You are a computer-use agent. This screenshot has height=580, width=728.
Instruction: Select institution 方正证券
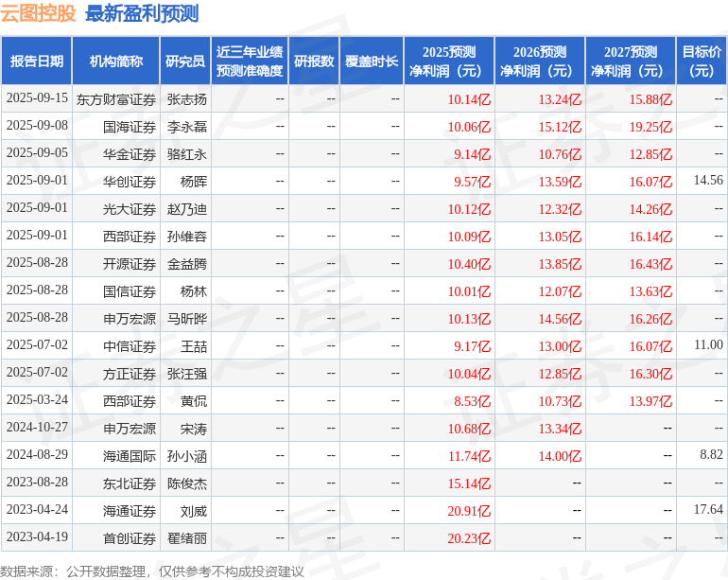pos(130,374)
